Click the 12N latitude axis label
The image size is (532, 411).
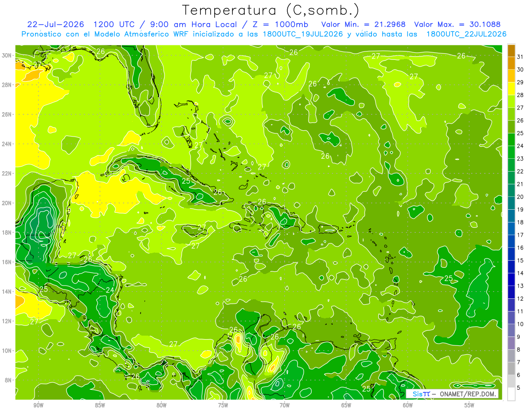(x=7, y=321)
